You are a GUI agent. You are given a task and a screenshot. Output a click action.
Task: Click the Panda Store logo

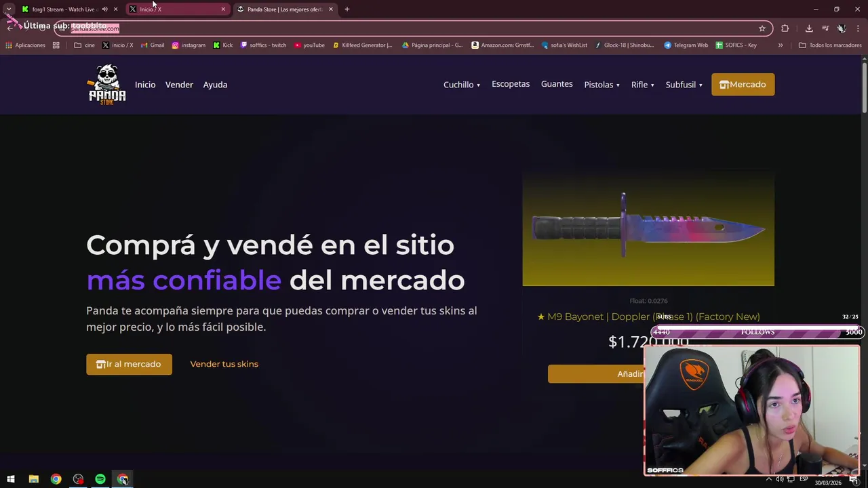pyautogui.click(x=107, y=84)
